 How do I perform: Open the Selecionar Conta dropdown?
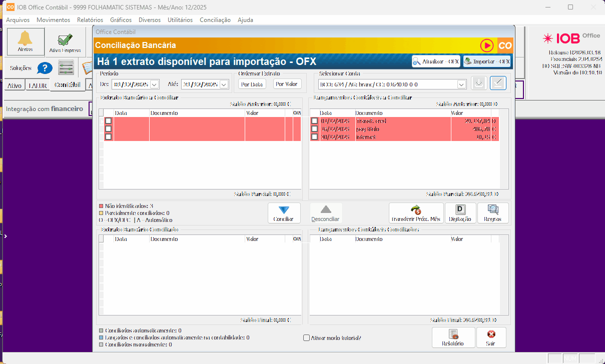461,84
